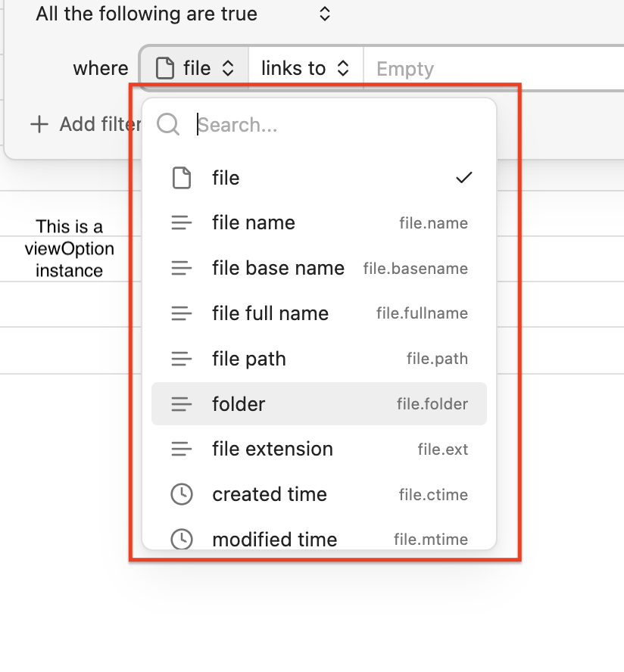Click the plus icon for Add filter
Screen dimensions: 624x672
pyautogui.click(x=39, y=124)
